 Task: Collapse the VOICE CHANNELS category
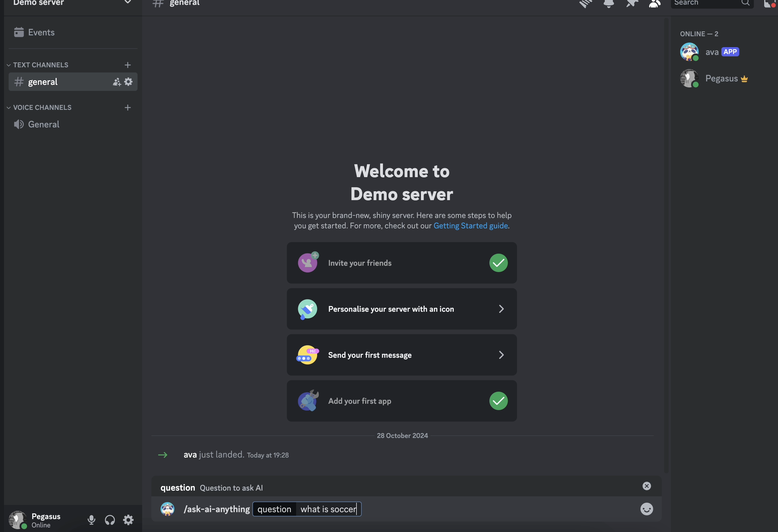[x=42, y=107]
